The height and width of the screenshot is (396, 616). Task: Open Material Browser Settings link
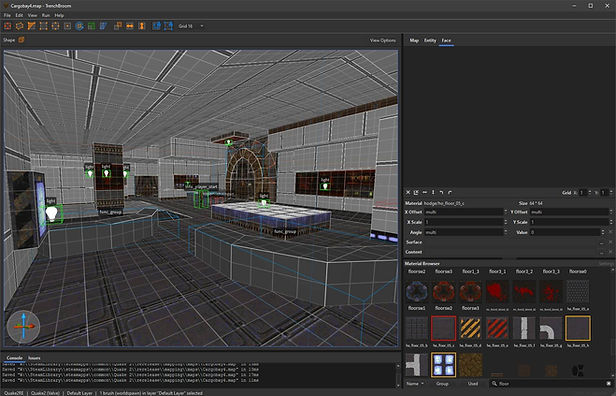click(x=605, y=264)
